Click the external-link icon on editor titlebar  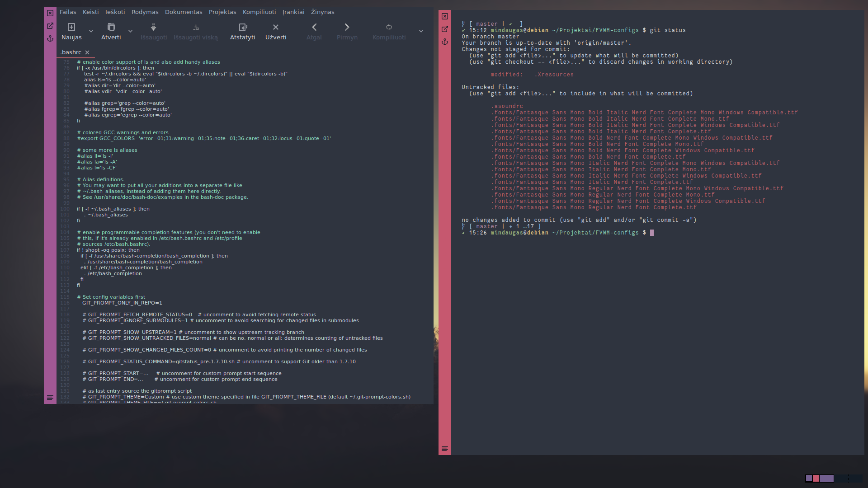click(x=50, y=26)
